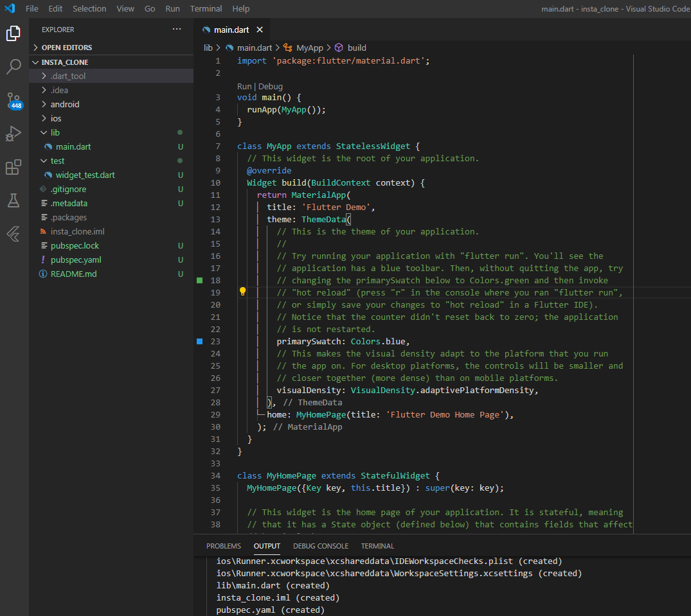Click the widget_test.dart file icon
This screenshot has width=691, height=616.
[x=48, y=175]
